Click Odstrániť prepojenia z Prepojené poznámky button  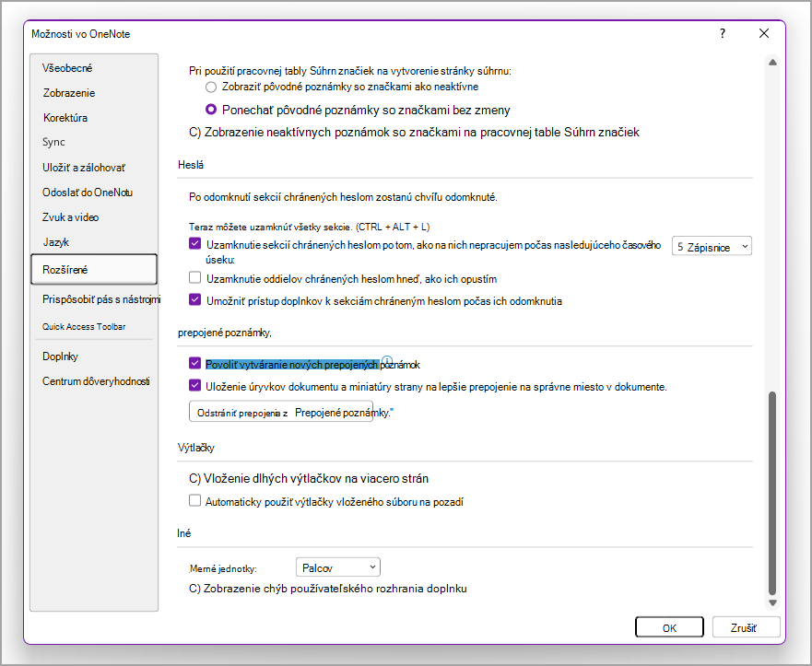[x=281, y=413]
